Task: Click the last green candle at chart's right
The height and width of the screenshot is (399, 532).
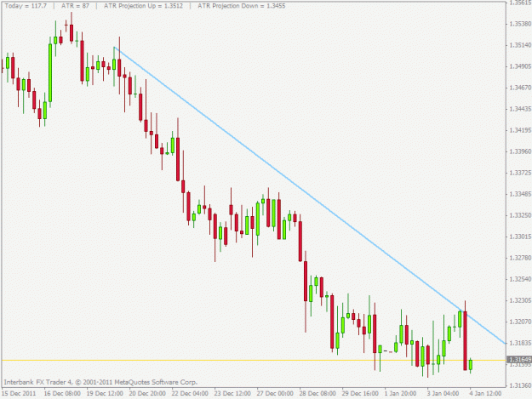Action: [470, 365]
